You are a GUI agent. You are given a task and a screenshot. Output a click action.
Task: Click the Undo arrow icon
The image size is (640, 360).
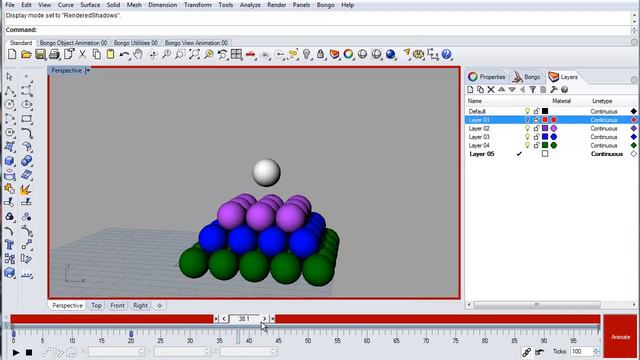tap(124, 54)
